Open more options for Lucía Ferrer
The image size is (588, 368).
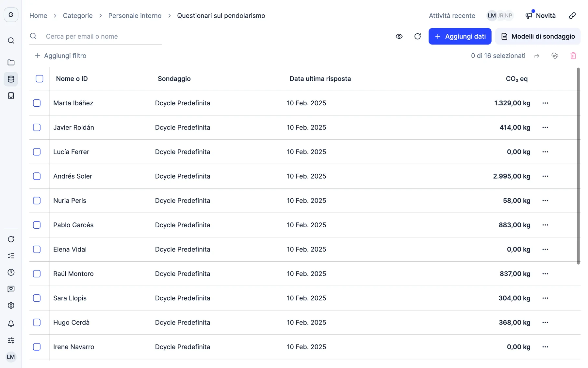coord(545,152)
